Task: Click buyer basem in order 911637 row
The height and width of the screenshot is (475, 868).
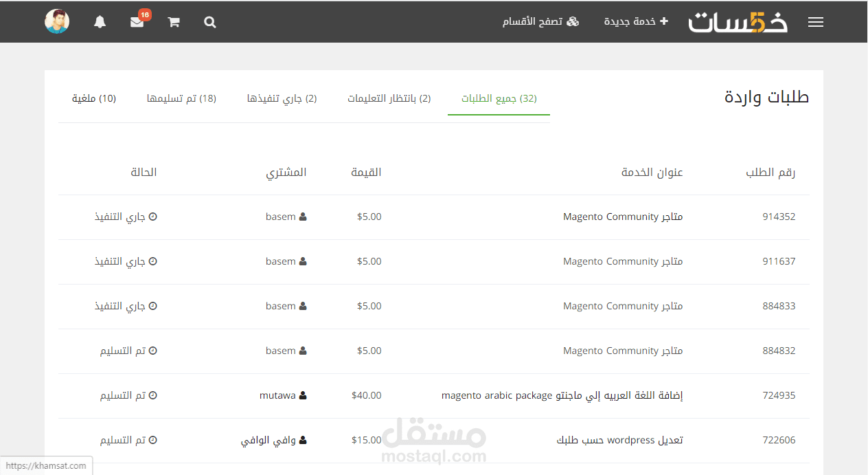Action: 286,261
